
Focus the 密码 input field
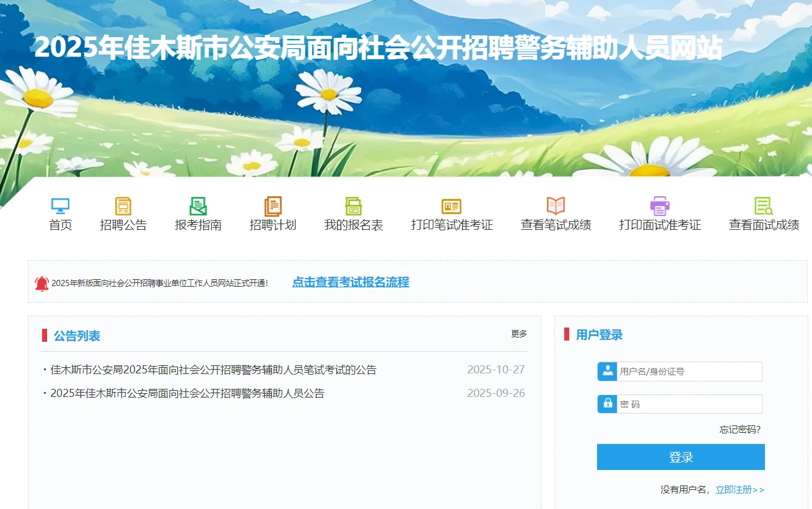pyautogui.click(x=689, y=404)
